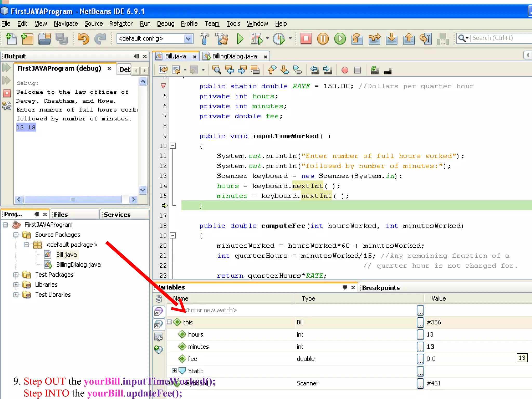This screenshot has height=399, width=532.
Task: Collapse computeFee method fold at line 19
Action: pos(173,236)
